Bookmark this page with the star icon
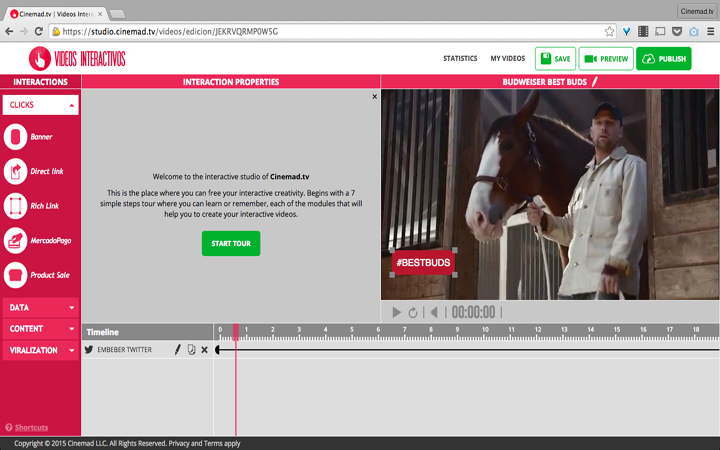The width and height of the screenshot is (720, 450). [609, 31]
